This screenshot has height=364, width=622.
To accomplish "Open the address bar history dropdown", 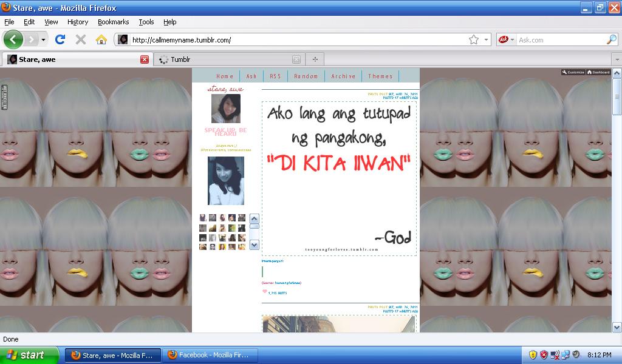I will pos(486,39).
